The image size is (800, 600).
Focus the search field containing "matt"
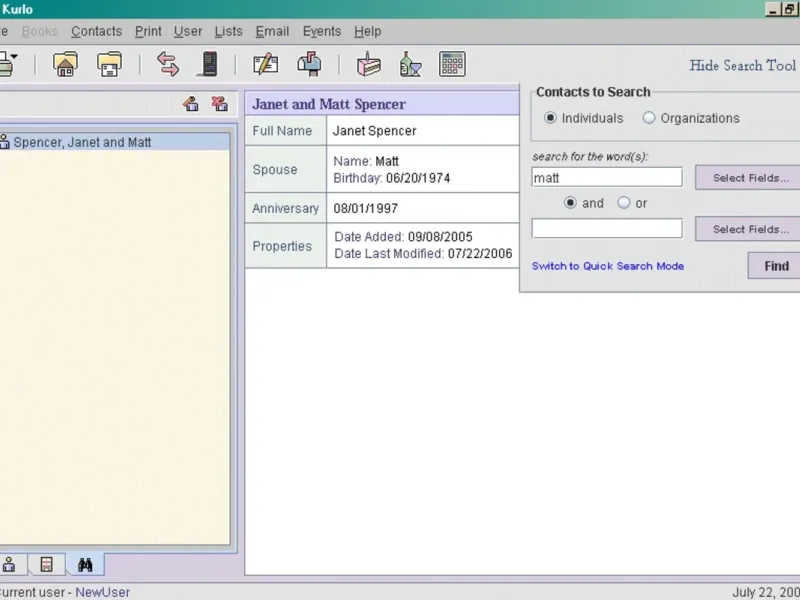[607, 178]
